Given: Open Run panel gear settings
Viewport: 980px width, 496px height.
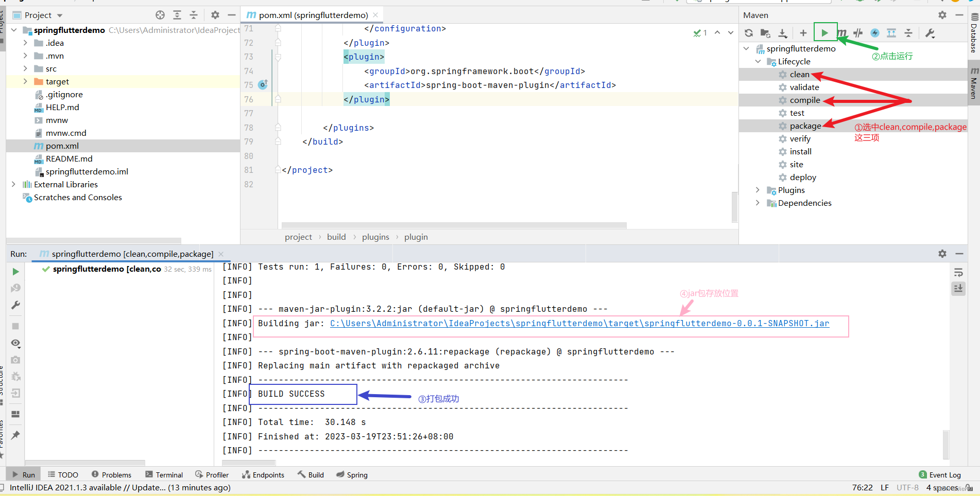Looking at the screenshot, I should click(942, 253).
